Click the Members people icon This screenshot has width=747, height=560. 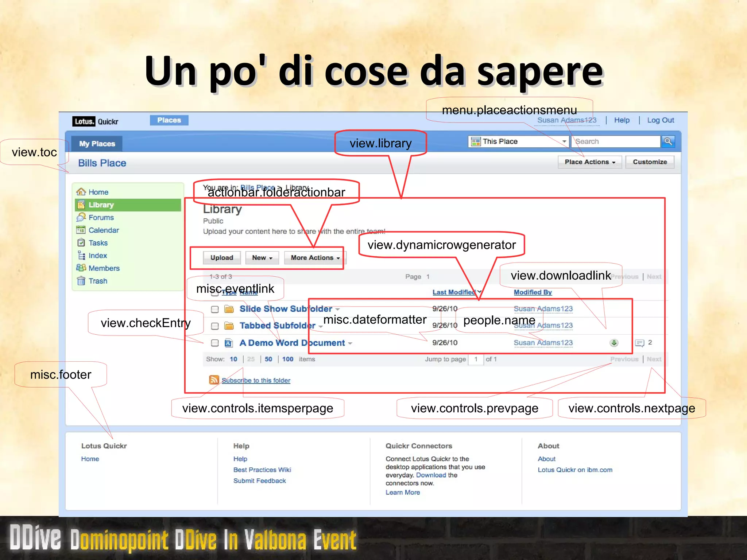[x=81, y=268]
